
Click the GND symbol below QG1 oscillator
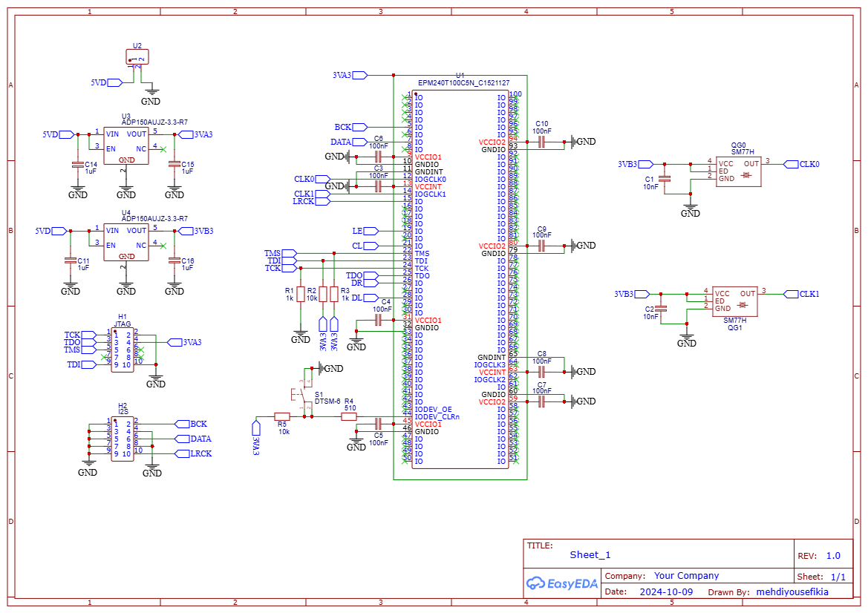(x=686, y=338)
